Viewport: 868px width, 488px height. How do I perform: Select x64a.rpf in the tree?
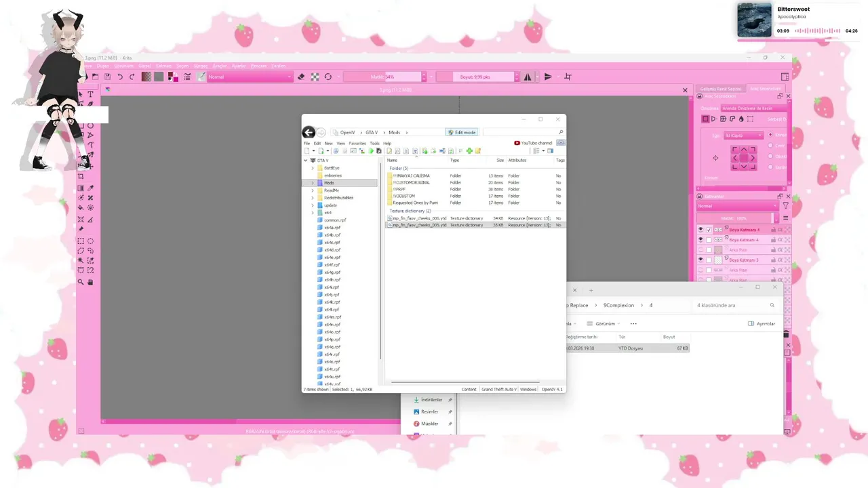coord(332,228)
